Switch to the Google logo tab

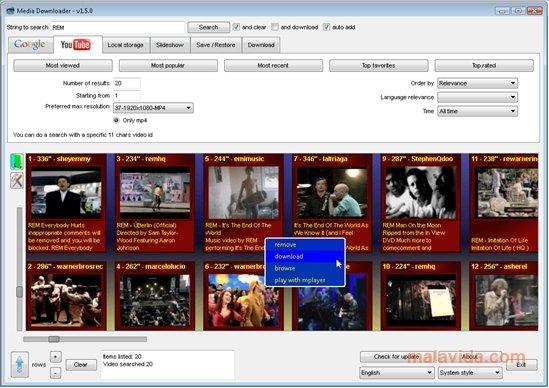30,44
